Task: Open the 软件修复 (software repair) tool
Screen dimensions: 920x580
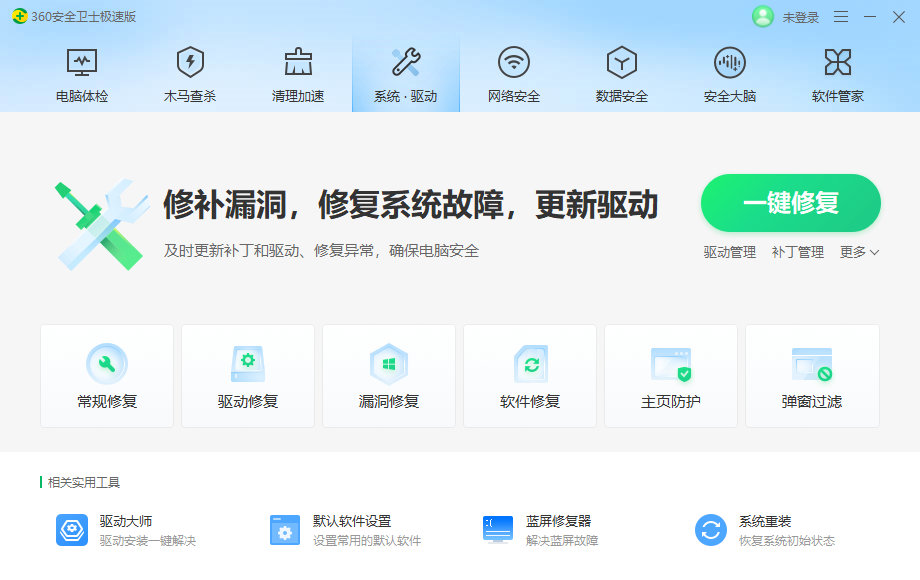Action: [530, 375]
